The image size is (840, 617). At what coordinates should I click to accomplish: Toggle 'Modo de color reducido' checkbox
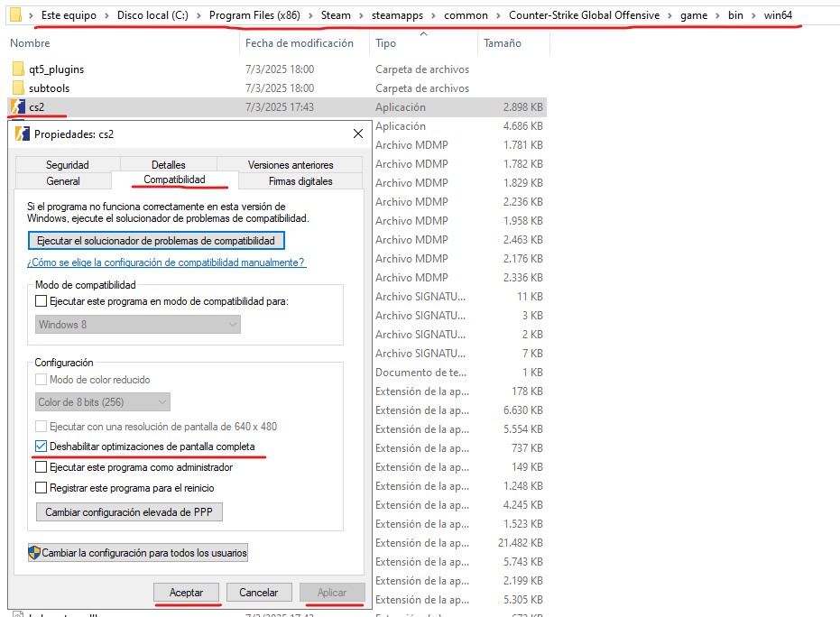41,380
